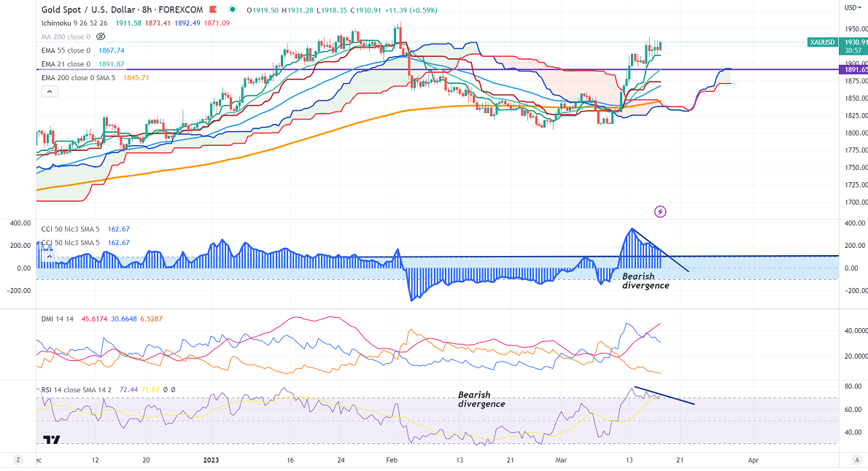
Task: Click the Z timezone button at bottom left
Action: coord(18,460)
